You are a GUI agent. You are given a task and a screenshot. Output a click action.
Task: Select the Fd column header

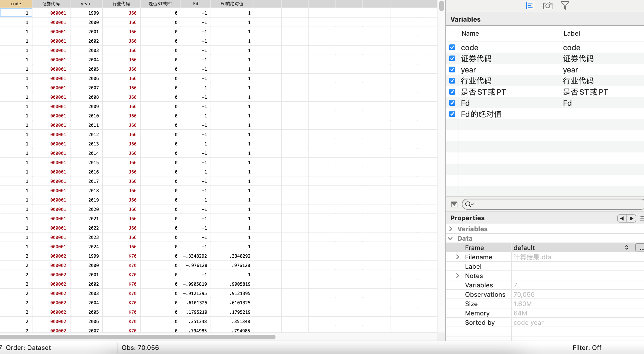[195, 4]
